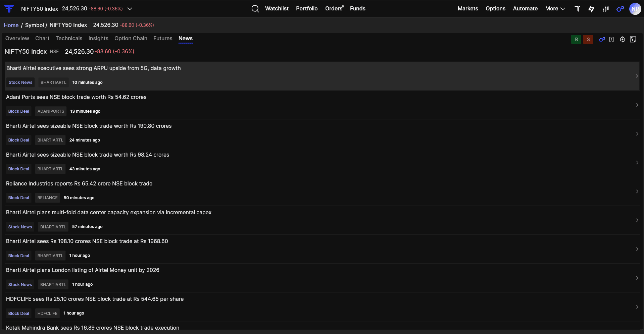The width and height of the screenshot is (644, 334).
Task: Go to the Option Chain tab
Action: coord(131,39)
